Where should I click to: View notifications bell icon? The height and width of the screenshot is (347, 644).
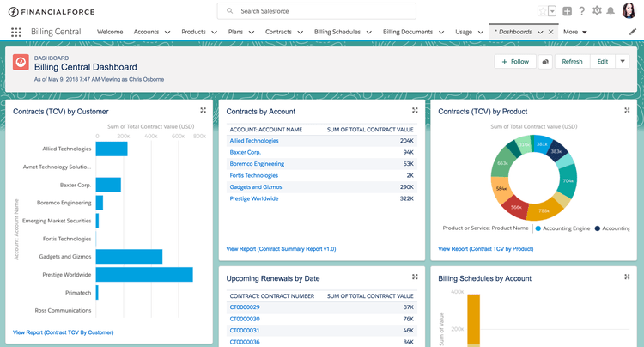click(x=611, y=11)
